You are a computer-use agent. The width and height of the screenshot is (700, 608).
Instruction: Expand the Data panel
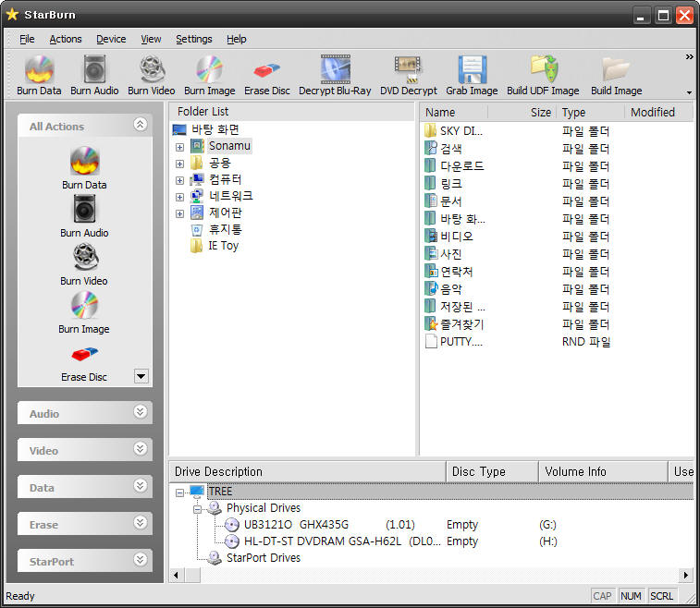click(141, 486)
